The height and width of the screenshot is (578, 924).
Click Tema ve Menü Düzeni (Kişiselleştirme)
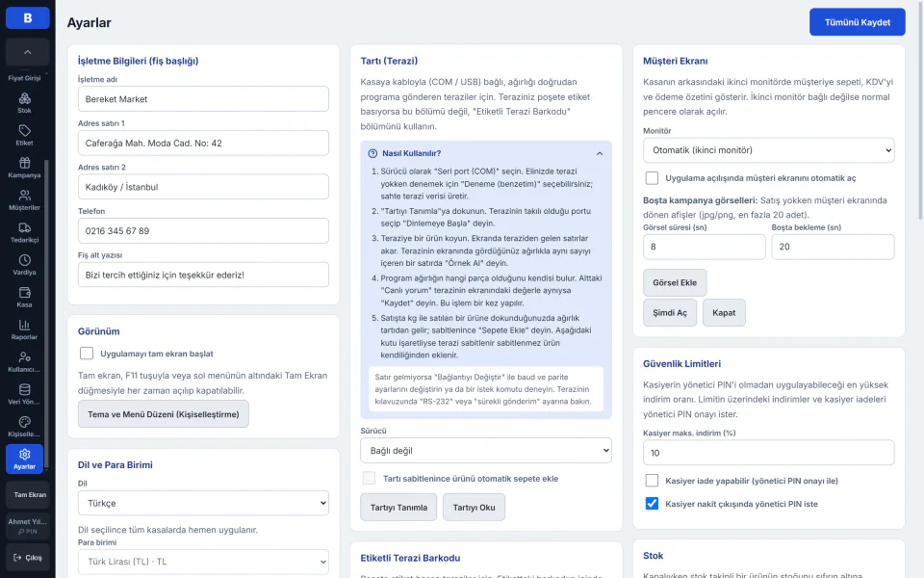(164, 414)
